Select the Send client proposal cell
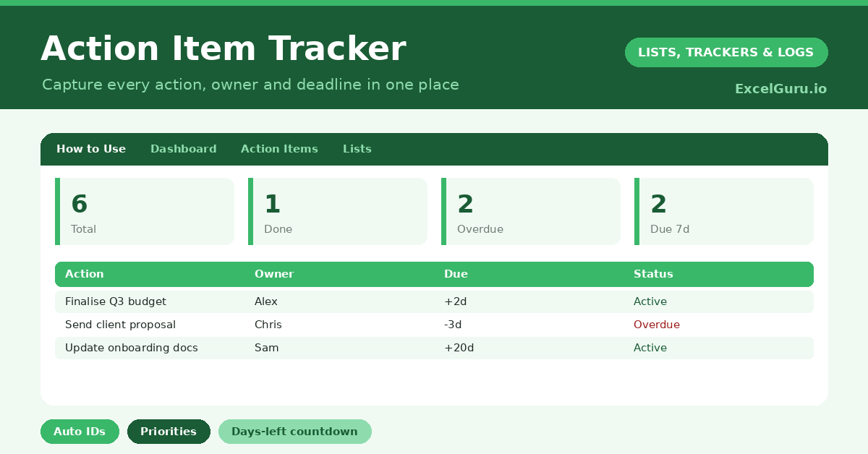This screenshot has height=454, width=868. click(x=120, y=325)
